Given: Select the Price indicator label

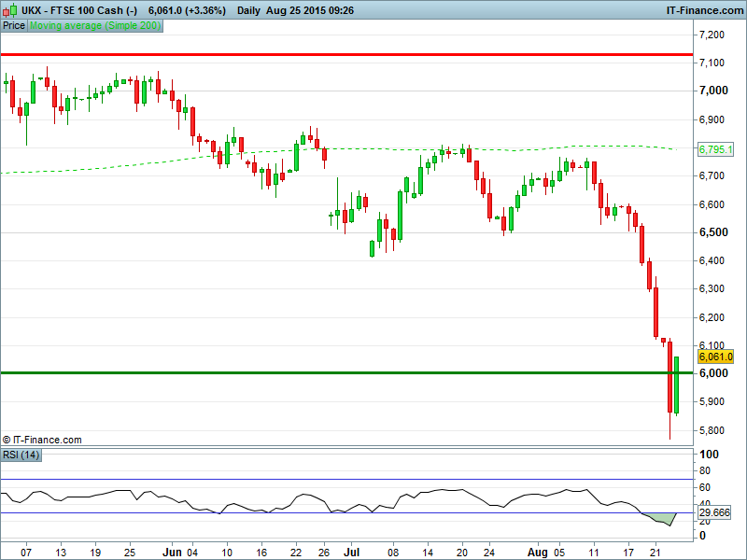Looking at the screenshot, I should click(14, 26).
